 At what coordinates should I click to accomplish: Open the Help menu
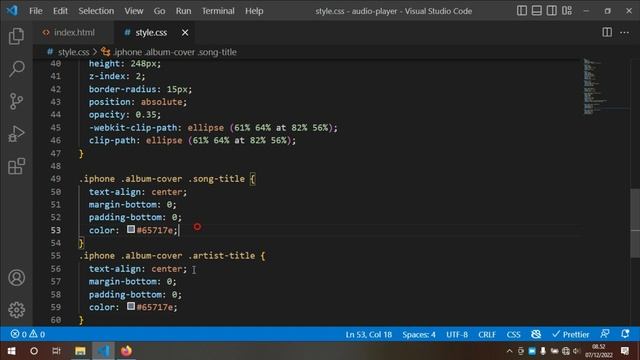[254, 11]
